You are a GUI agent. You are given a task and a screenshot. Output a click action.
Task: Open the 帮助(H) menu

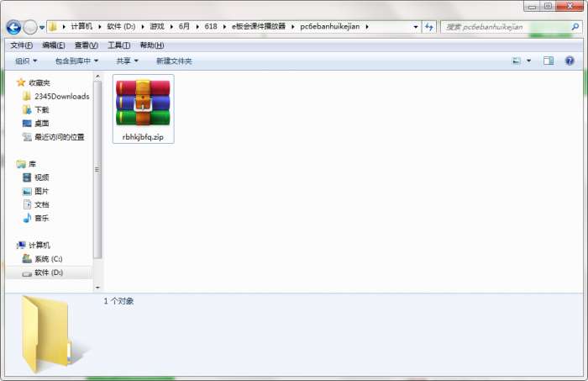click(x=152, y=45)
